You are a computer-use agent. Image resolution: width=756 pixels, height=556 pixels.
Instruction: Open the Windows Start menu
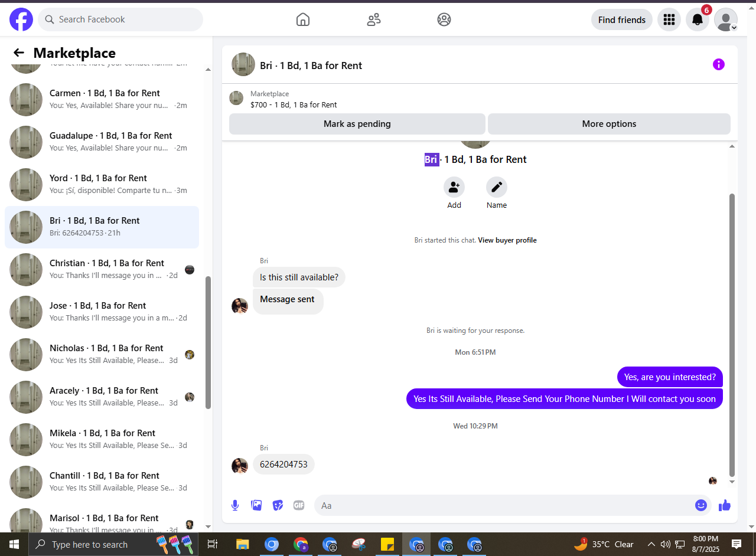tap(14, 544)
